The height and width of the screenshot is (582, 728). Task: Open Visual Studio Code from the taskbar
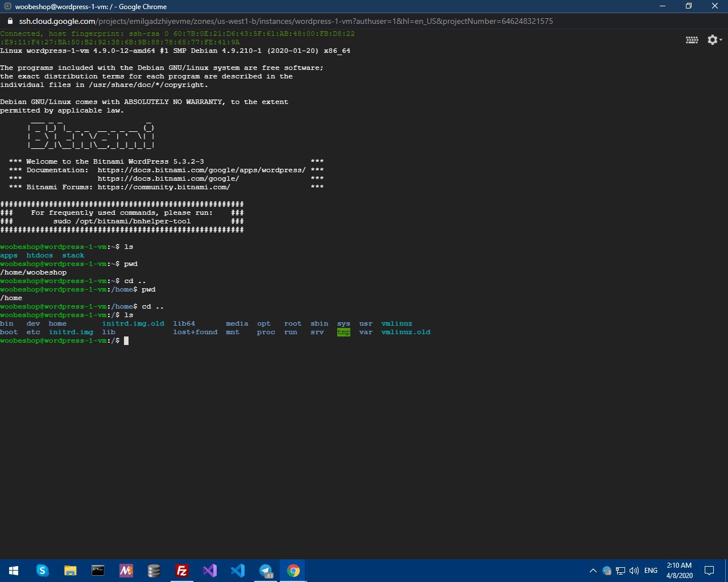coord(238,571)
